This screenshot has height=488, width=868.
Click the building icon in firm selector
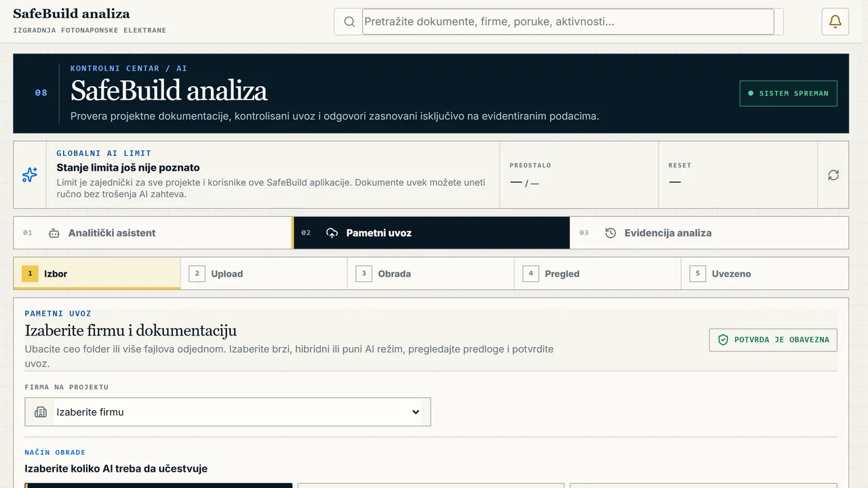click(41, 412)
